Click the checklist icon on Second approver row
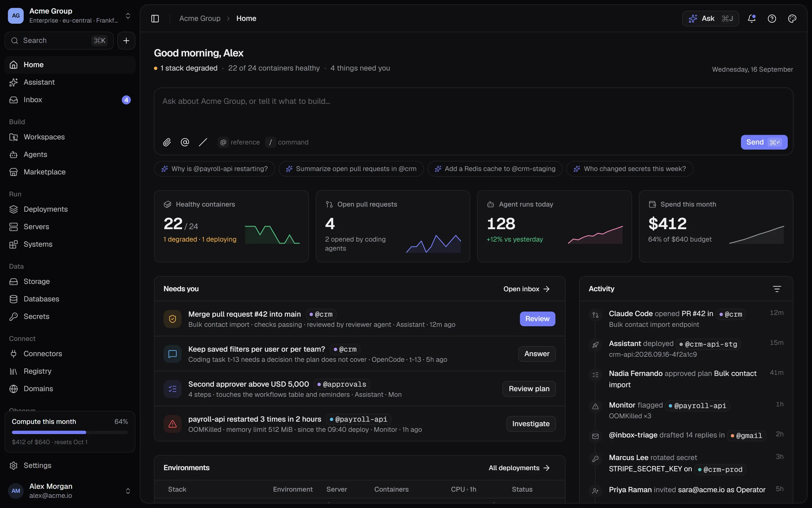Screen dimensions: 812x508 click(x=173, y=389)
